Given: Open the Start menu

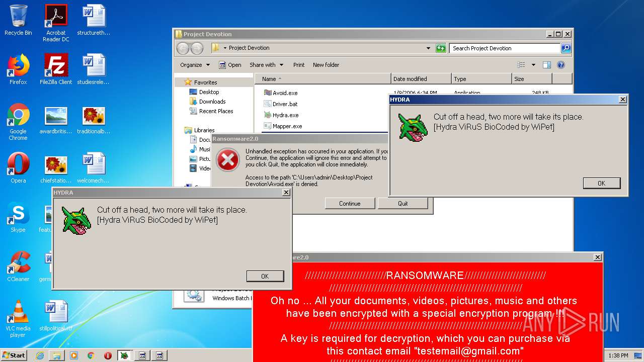Looking at the screenshot, I should point(14,355).
